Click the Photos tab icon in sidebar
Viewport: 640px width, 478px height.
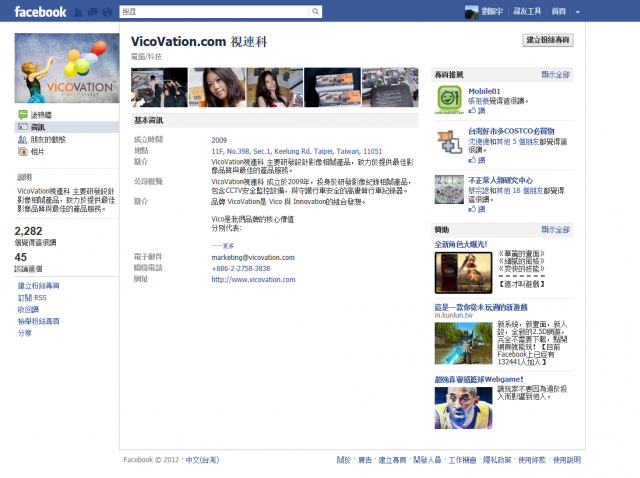click(22, 151)
